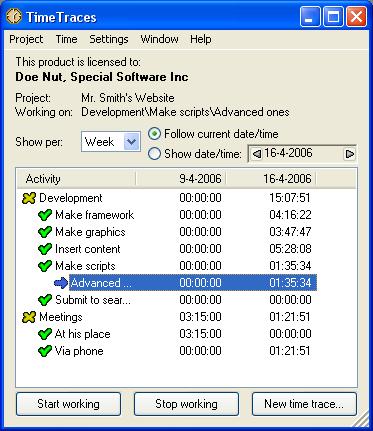Select the Submit to sear... activity
The height and width of the screenshot is (431, 373).
click(93, 300)
